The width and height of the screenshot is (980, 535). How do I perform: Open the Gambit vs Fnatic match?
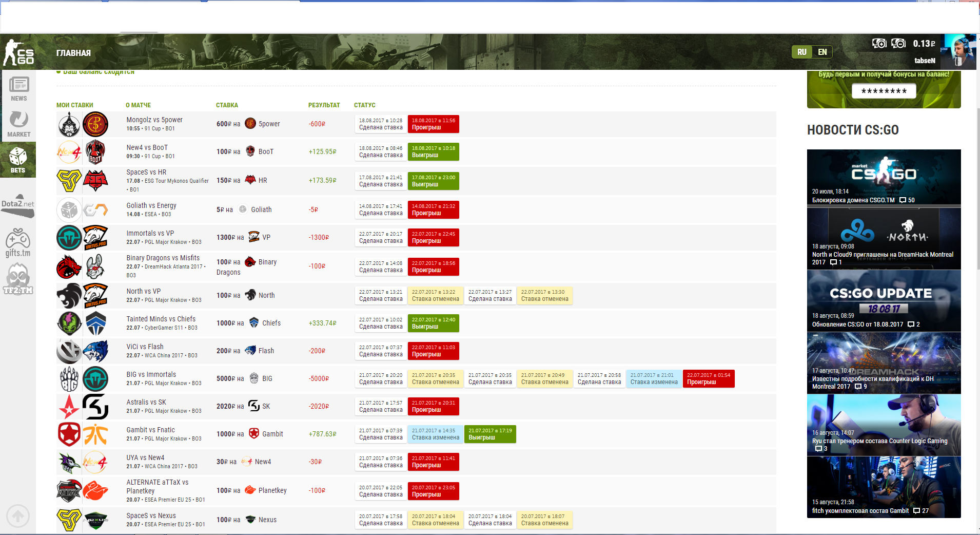[x=151, y=430]
